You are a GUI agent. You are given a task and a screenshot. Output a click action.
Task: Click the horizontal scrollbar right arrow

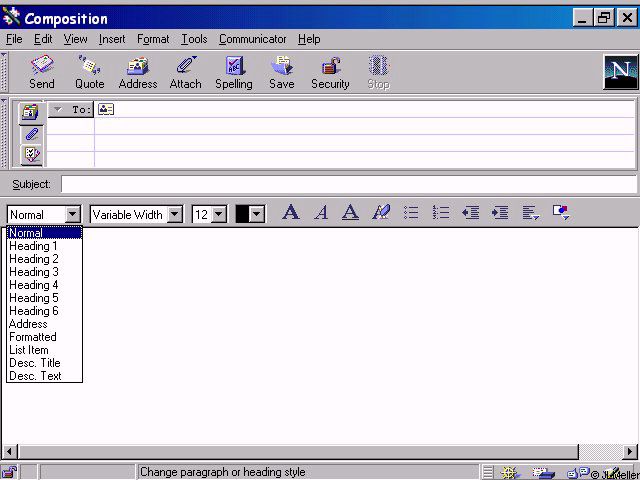point(631,451)
